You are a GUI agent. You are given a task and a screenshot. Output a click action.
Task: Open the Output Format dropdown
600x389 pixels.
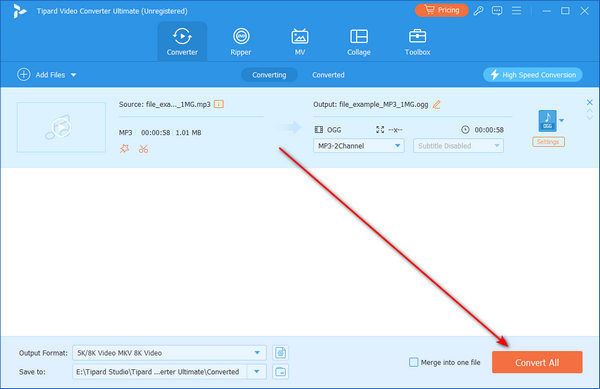coord(169,353)
